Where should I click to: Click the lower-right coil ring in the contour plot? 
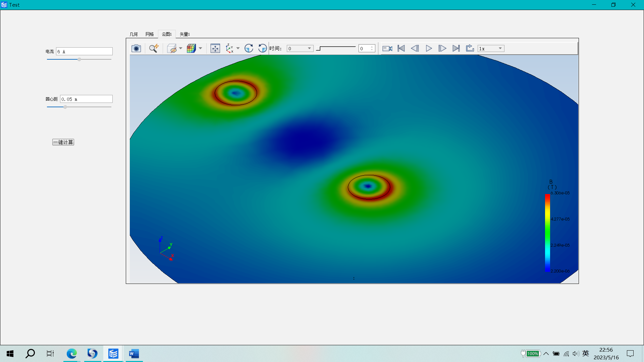coord(369,187)
